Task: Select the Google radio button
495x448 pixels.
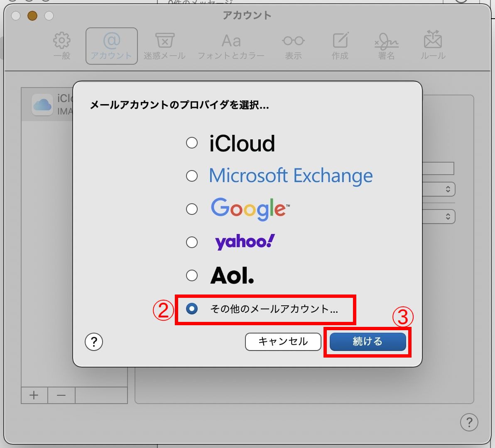Action: 191,209
